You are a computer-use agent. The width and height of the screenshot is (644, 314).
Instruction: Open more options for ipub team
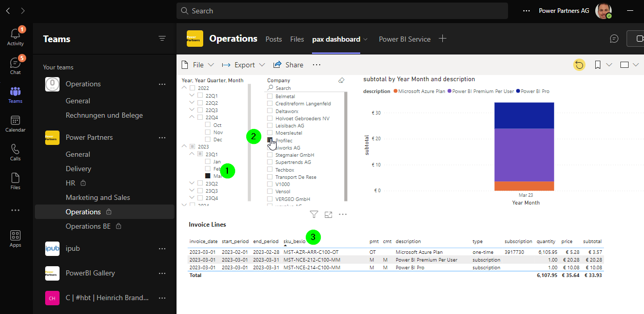(x=162, y=248)
